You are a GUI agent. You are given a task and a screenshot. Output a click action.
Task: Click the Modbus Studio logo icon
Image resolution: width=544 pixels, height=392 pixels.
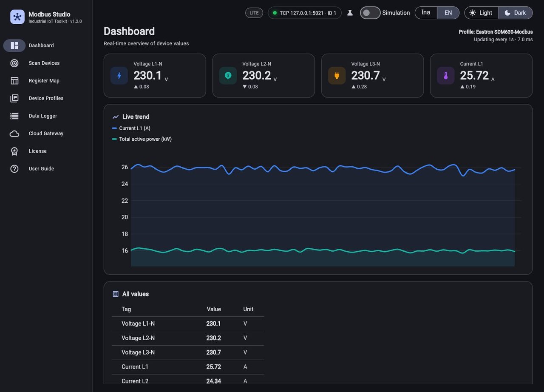(x=17, y=17)
